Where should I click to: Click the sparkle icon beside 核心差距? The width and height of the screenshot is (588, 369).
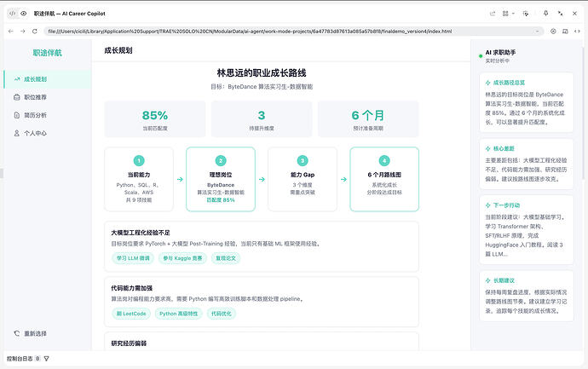(x=488, y=148)
